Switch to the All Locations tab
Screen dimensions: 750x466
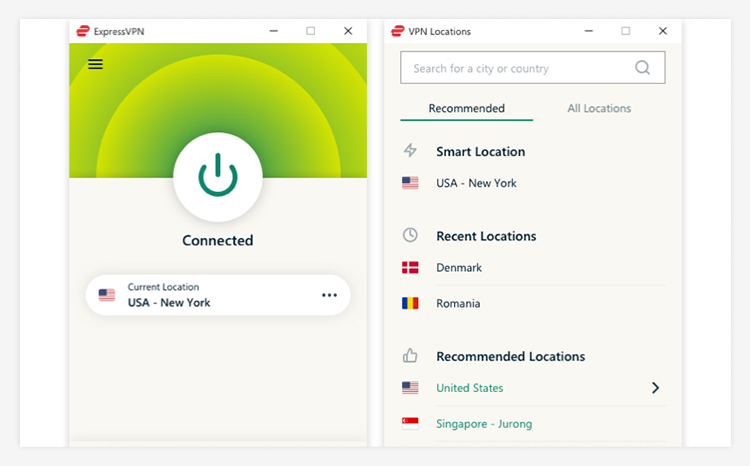tap(599, 108)
